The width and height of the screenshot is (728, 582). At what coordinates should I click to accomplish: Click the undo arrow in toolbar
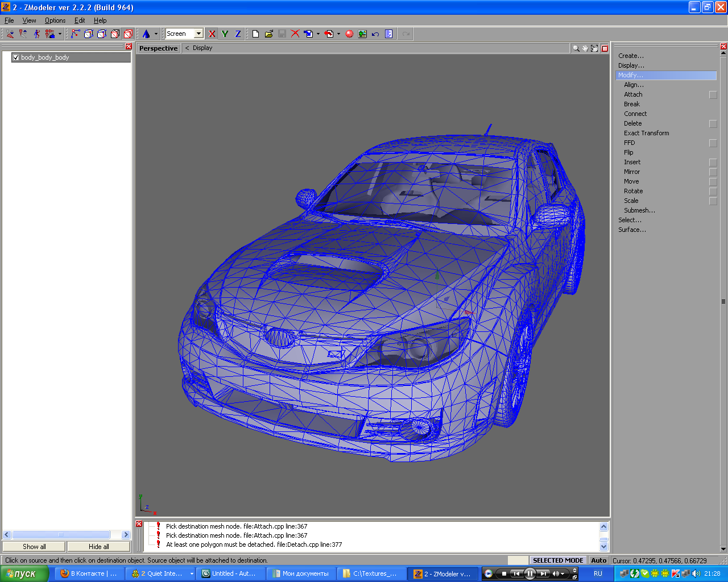tap(375, 34)
